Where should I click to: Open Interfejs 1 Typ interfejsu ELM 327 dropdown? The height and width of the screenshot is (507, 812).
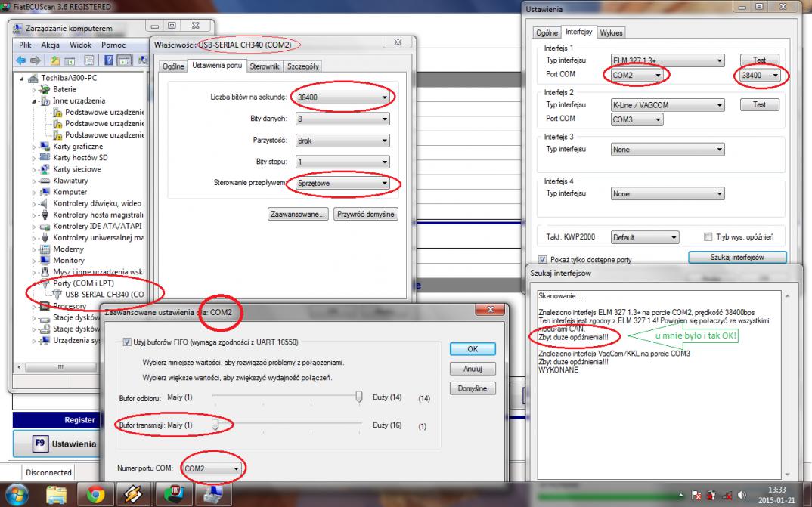(x=668, y=60)
